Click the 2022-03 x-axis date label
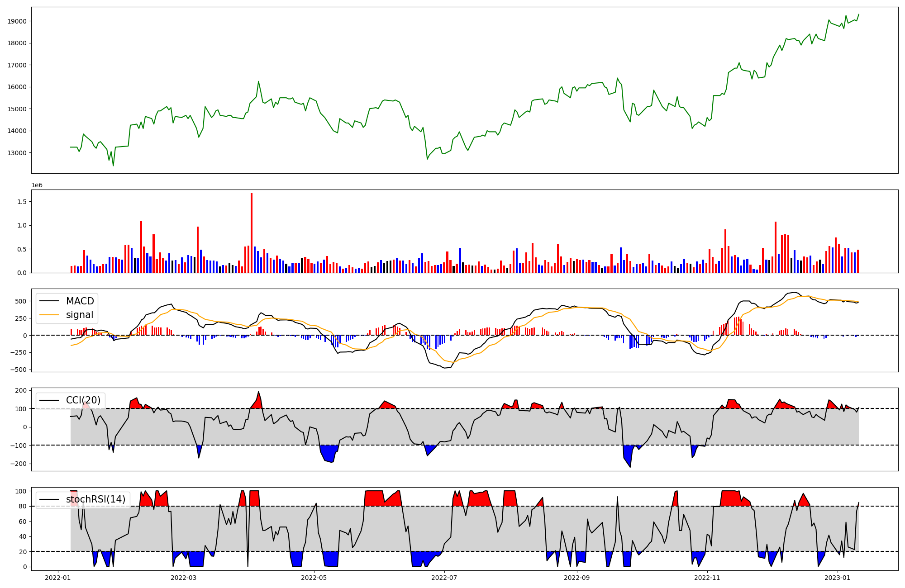 pyautogui.click(x=184, y=578)
